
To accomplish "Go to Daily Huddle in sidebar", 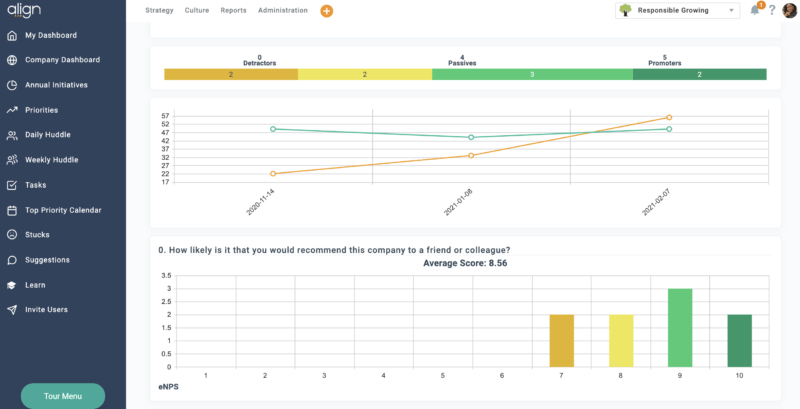I will (x=47, y=135).
